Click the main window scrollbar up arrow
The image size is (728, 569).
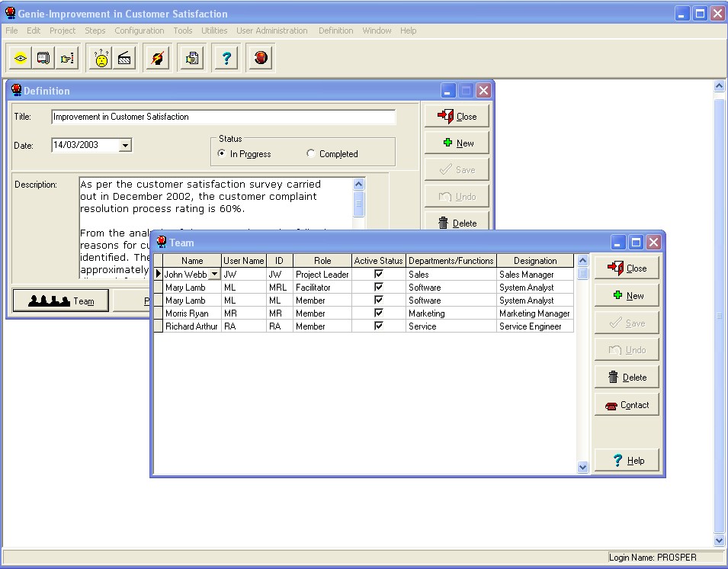click(719, 86)
